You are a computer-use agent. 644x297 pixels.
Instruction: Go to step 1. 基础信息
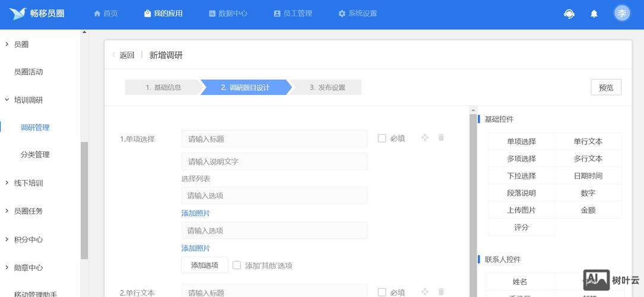click(x=163, y=87)
